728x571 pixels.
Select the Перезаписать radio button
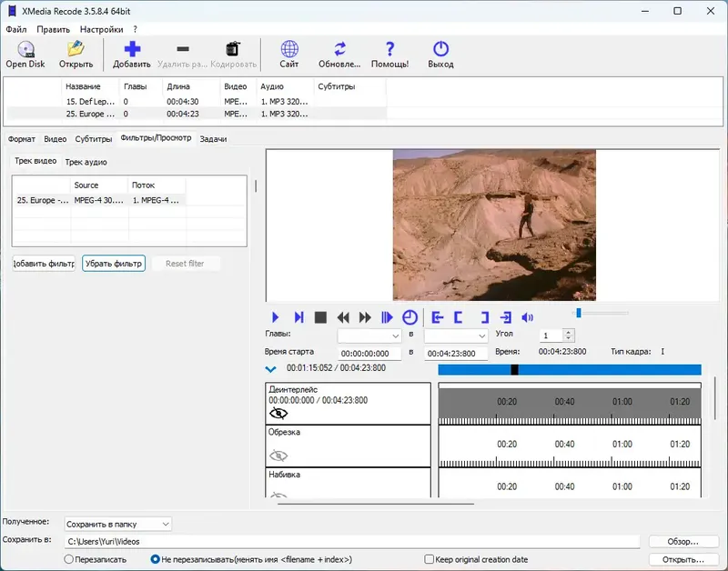click(69, 559)
